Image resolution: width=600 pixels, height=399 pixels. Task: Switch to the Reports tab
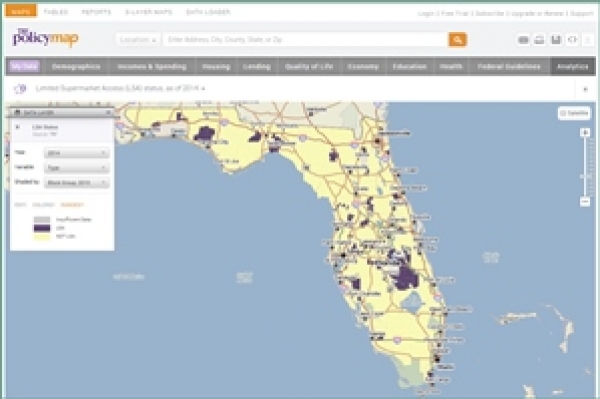(x=96, y=12)
